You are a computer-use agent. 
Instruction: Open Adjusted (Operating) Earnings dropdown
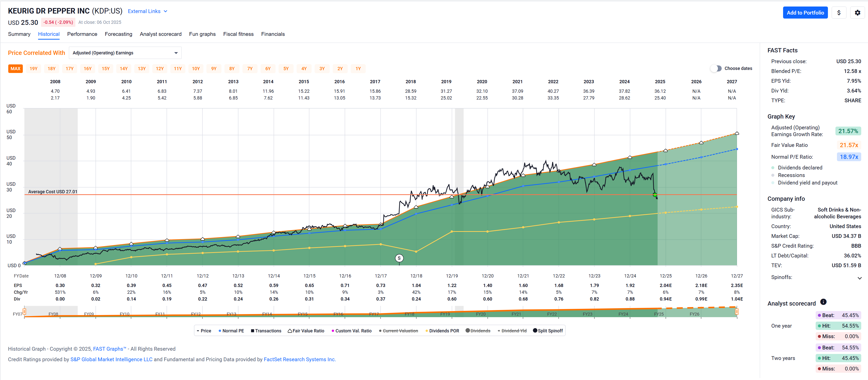click(x=125, y=53)
